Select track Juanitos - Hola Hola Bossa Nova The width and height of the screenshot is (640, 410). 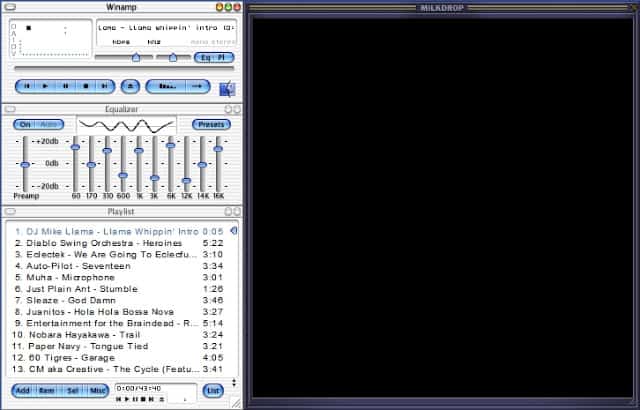tap(120, 312)
